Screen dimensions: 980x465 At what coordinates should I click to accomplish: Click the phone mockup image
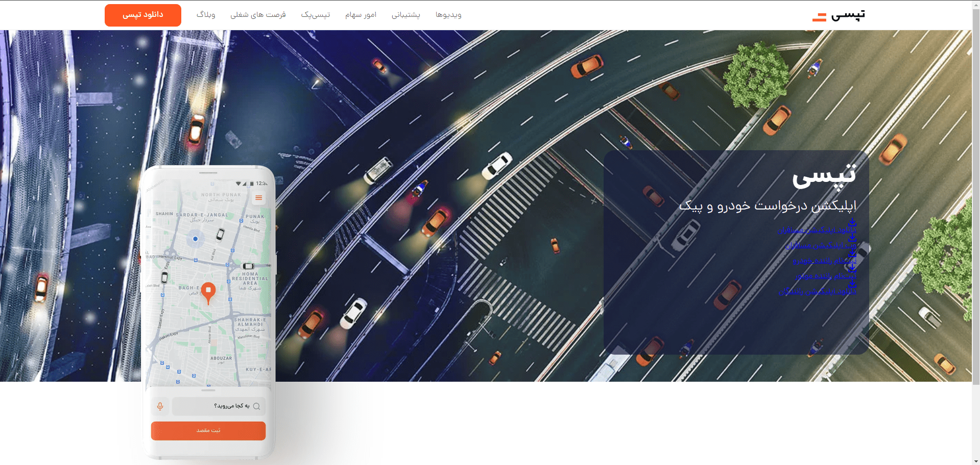[x=208, y=312]
